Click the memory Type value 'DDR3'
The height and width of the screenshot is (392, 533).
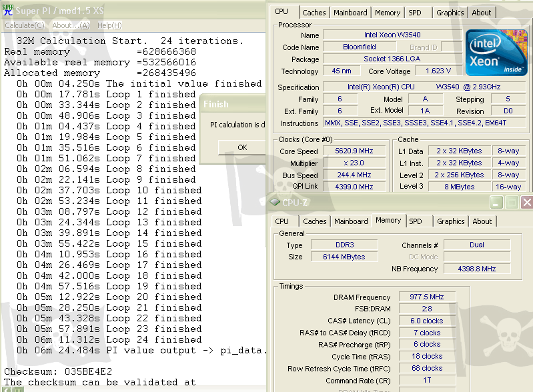click(344, 245)
